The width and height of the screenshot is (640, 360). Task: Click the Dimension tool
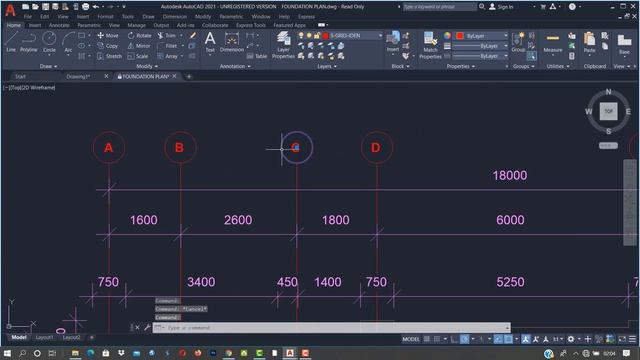tap(231, 42)
